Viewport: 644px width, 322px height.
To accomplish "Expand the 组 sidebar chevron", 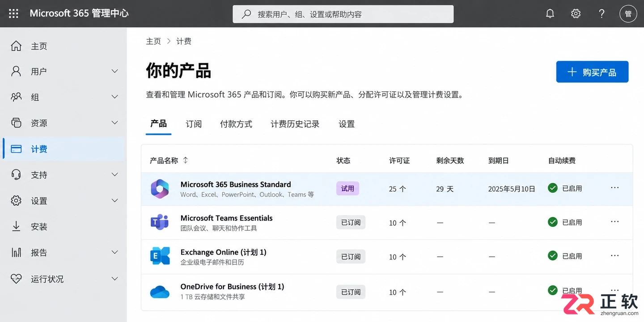I will (115, 97).
